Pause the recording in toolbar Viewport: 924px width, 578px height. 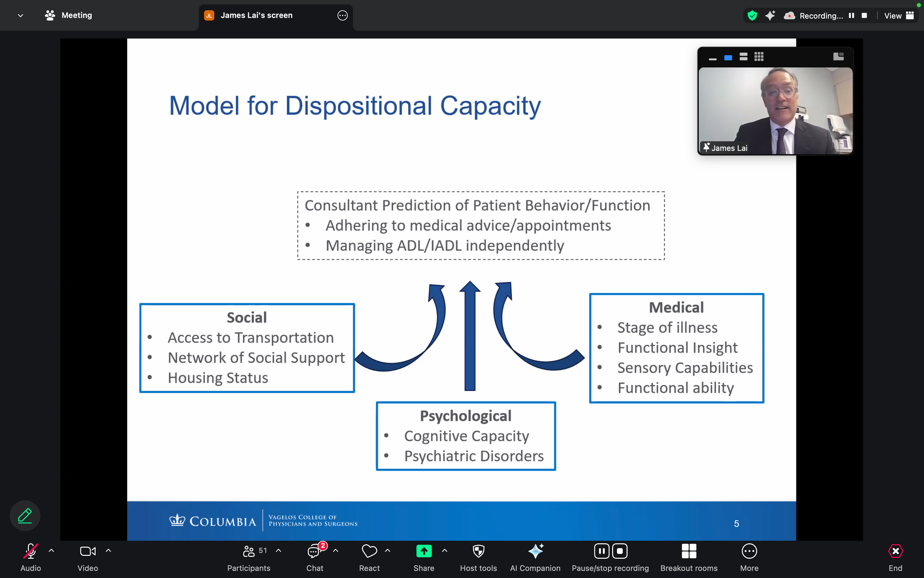coord(602,551)
